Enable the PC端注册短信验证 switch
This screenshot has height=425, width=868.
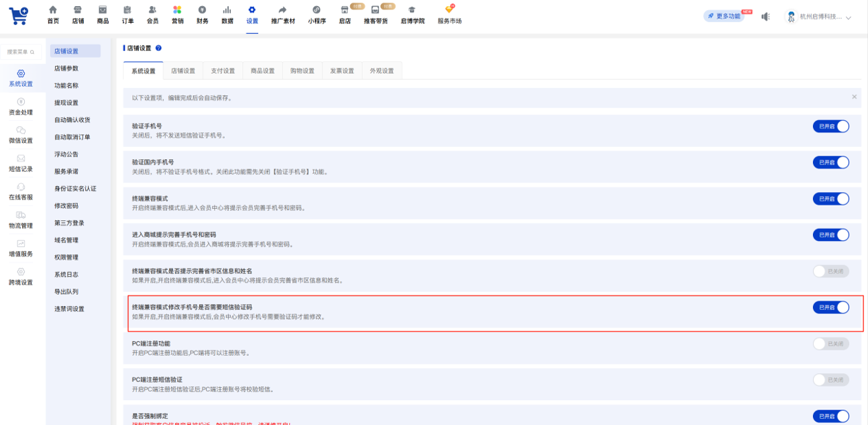[x=831, y=379]
